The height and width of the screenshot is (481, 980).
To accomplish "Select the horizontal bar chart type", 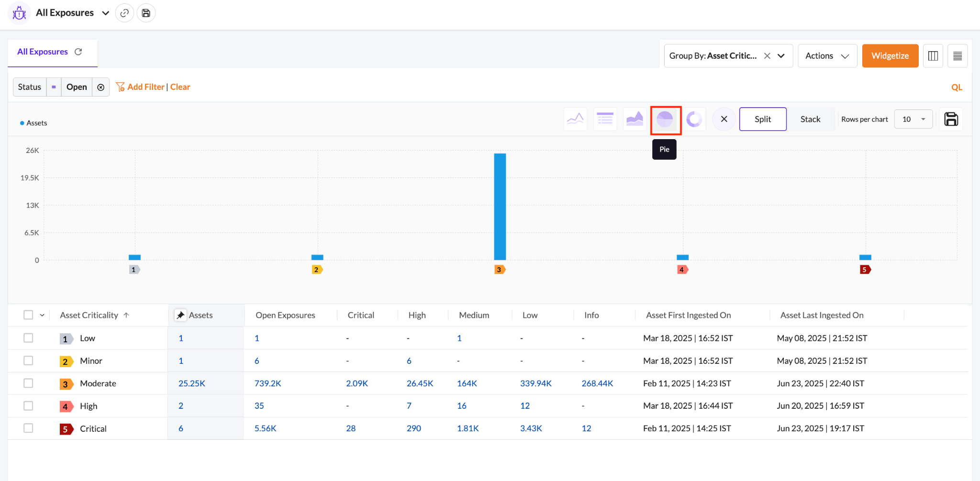I will point(605,119).
